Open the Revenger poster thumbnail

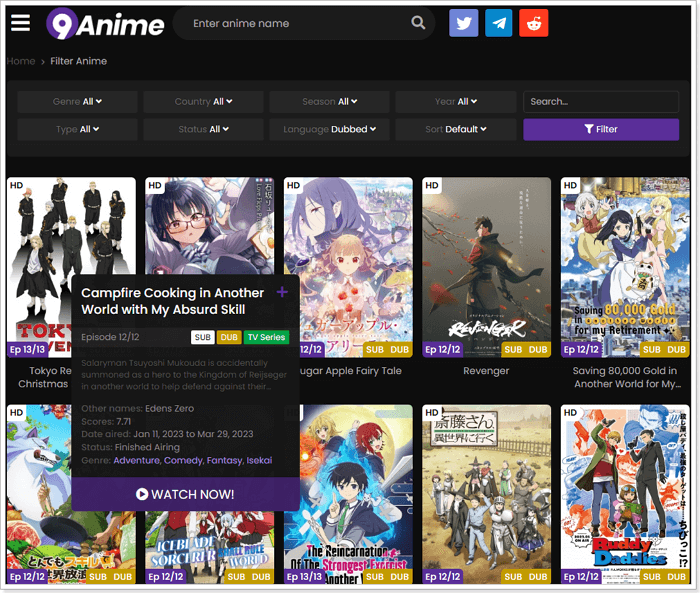tap(486, 267)
